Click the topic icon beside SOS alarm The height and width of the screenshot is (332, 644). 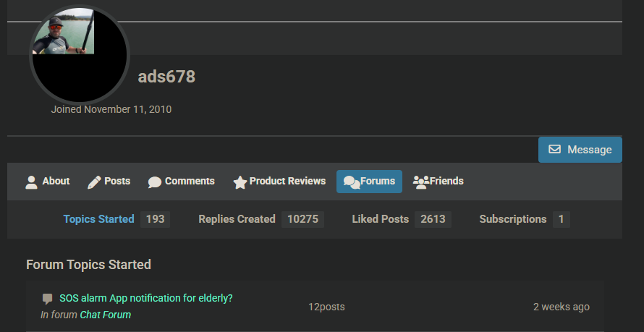48,299
